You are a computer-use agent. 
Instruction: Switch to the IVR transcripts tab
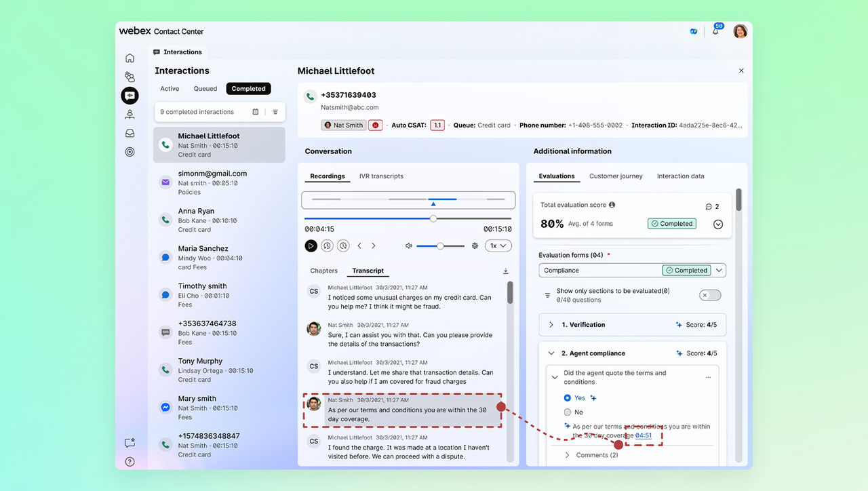point(381,176)
